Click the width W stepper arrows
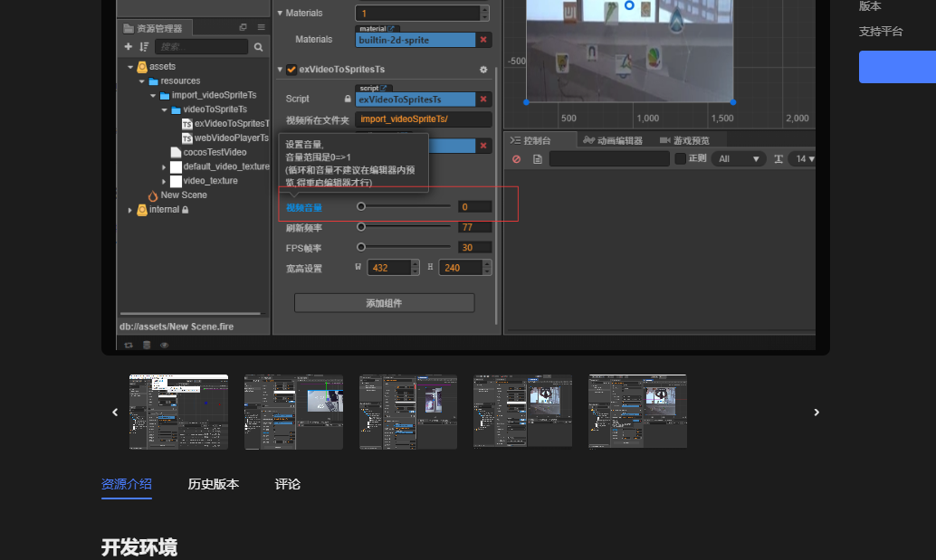Screen dimensions: 936x560 click(x=415, y=268)
